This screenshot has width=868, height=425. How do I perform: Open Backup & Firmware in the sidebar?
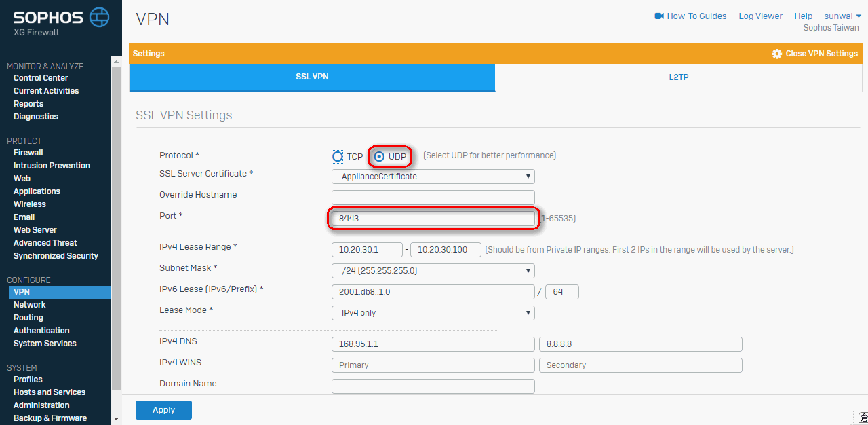pyautogui.click(x=50, y=418)
